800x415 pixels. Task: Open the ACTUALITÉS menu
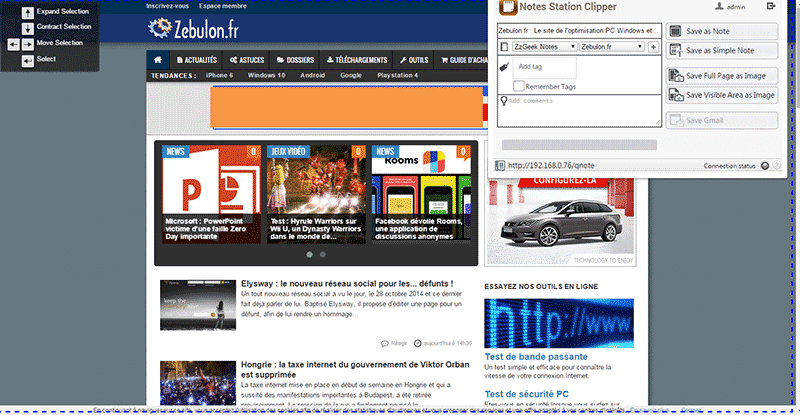coord(196,60)
